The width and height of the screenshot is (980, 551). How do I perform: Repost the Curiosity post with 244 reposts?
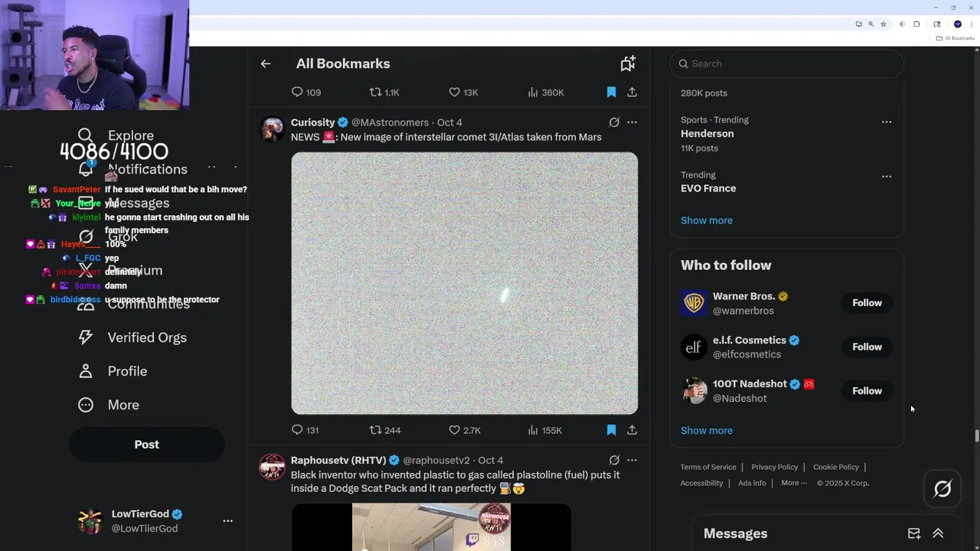[375, 430]
